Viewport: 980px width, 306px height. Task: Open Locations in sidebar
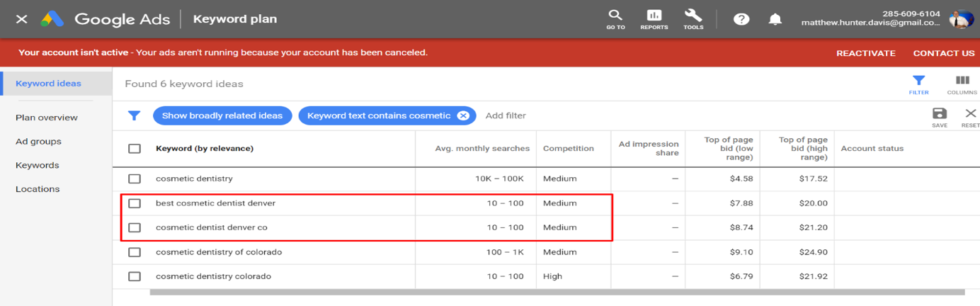(38, 189)
